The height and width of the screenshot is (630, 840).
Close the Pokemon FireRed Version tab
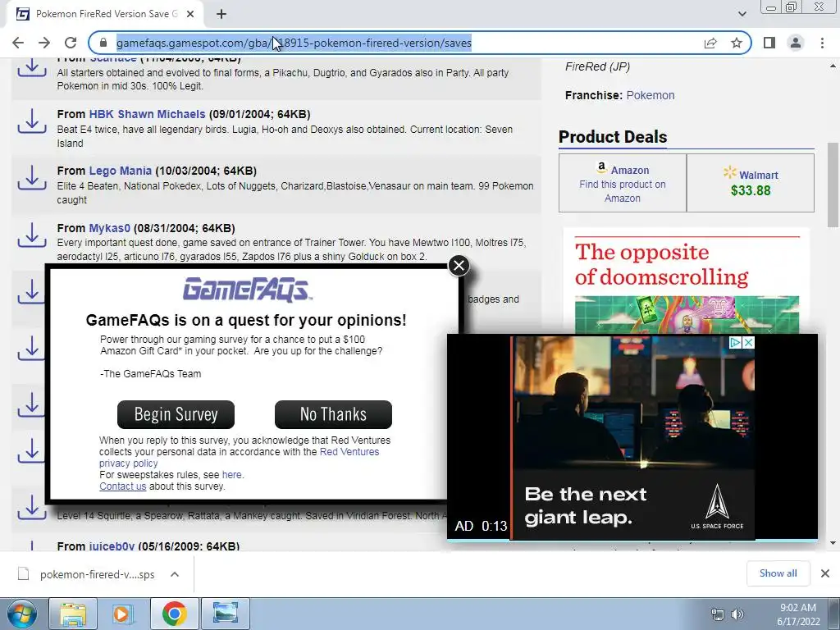190,15
